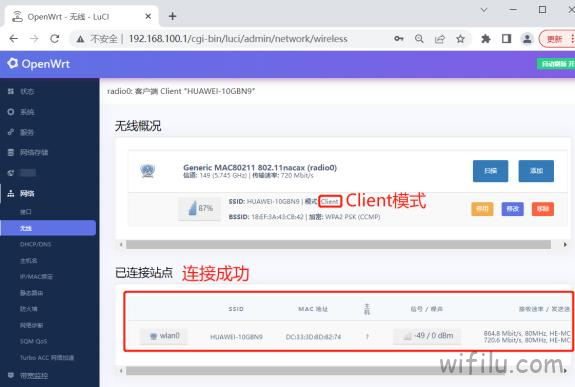
Task: Toggle the auto refresh green badge
Action: click(556, 64)
